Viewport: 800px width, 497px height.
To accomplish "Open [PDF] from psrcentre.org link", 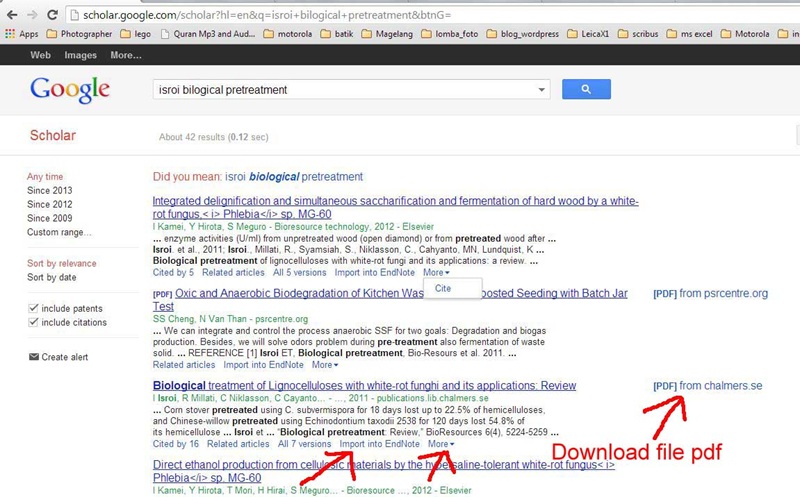I will 710,293.
